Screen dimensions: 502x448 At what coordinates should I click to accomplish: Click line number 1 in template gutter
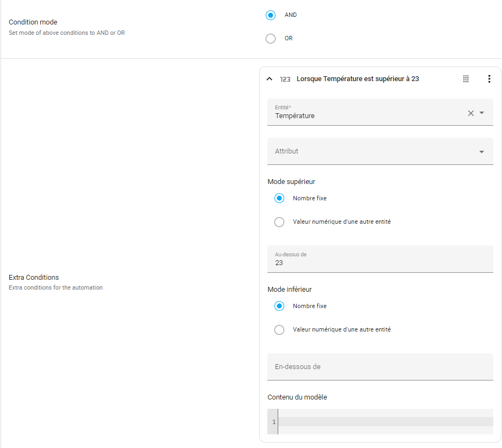(273, 422)
